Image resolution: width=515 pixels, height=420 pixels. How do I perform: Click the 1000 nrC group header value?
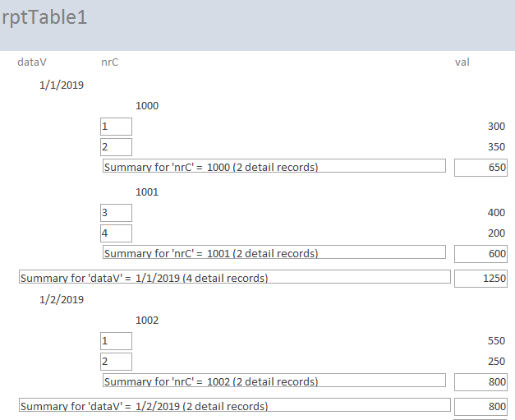coord(147,106)
